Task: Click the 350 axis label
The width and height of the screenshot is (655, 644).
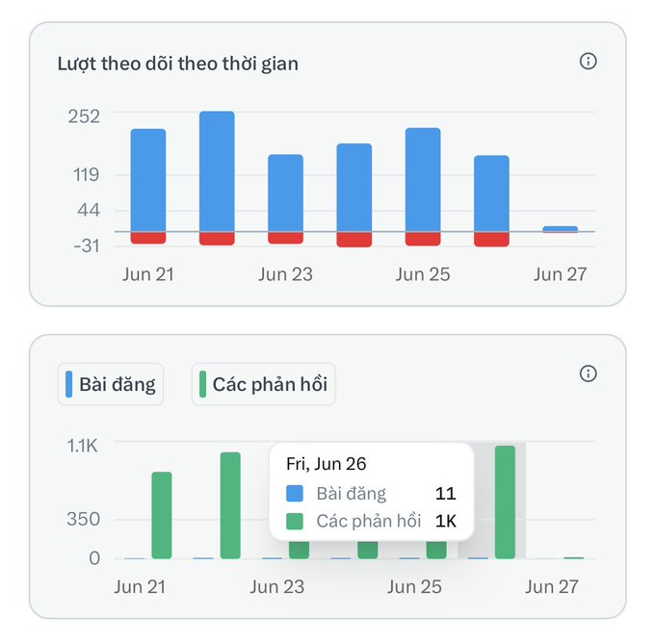Action: click(83, 519)
